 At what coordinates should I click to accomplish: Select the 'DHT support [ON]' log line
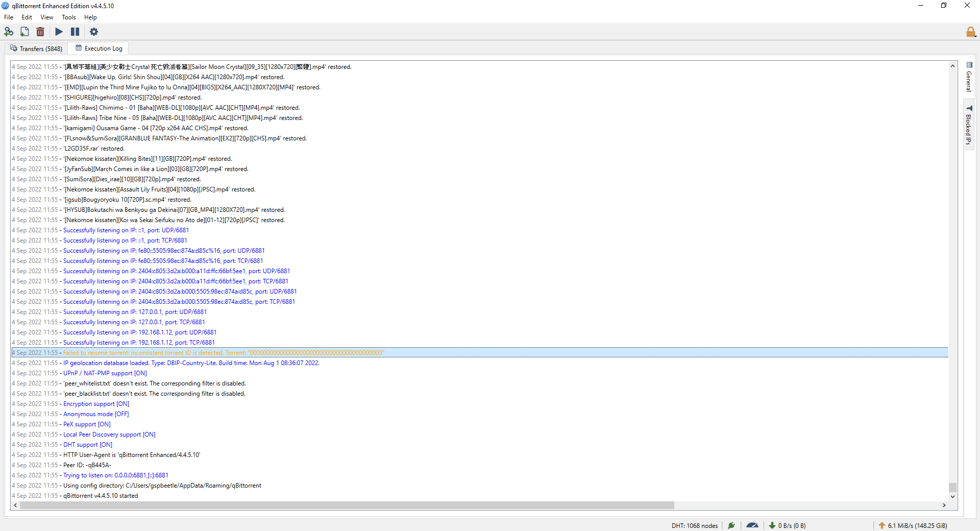click(x=479, y=445)
